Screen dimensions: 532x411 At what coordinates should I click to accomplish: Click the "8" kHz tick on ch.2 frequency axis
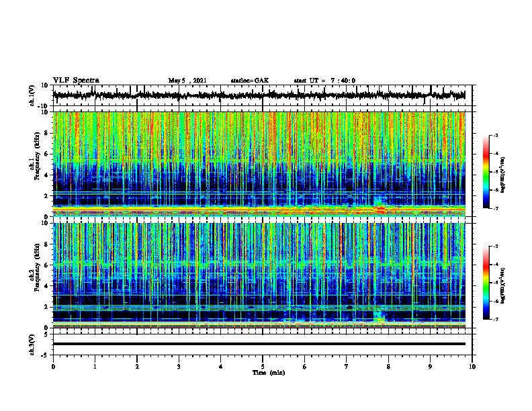pos(47,244)
